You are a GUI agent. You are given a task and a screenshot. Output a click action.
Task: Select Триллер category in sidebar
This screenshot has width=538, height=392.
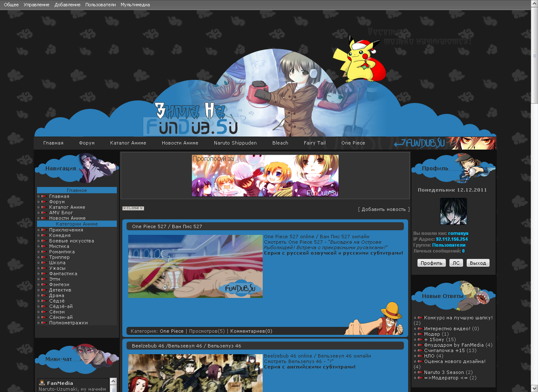click(x=59, y=257)
